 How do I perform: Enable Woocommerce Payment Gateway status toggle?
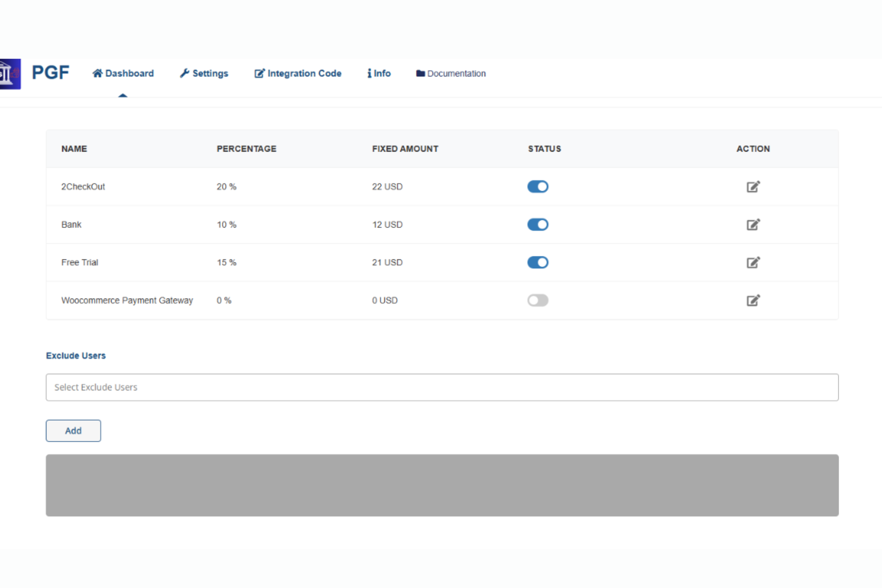pos(538,300)
